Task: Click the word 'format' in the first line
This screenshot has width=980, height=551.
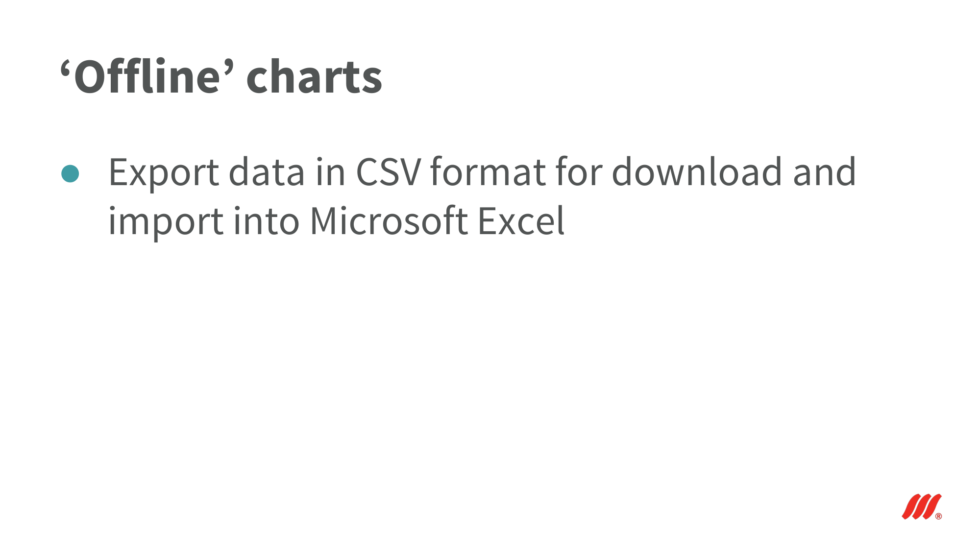Action: coord(488,171)
